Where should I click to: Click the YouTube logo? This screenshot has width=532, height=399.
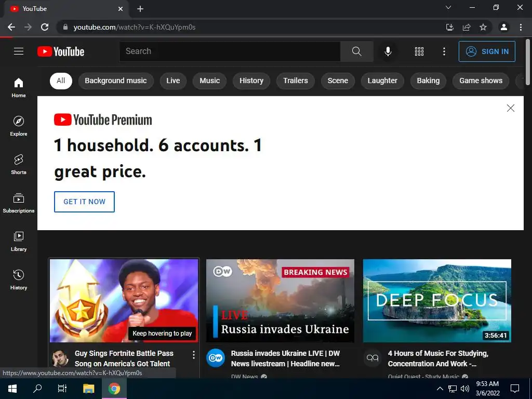click(61, 51)
